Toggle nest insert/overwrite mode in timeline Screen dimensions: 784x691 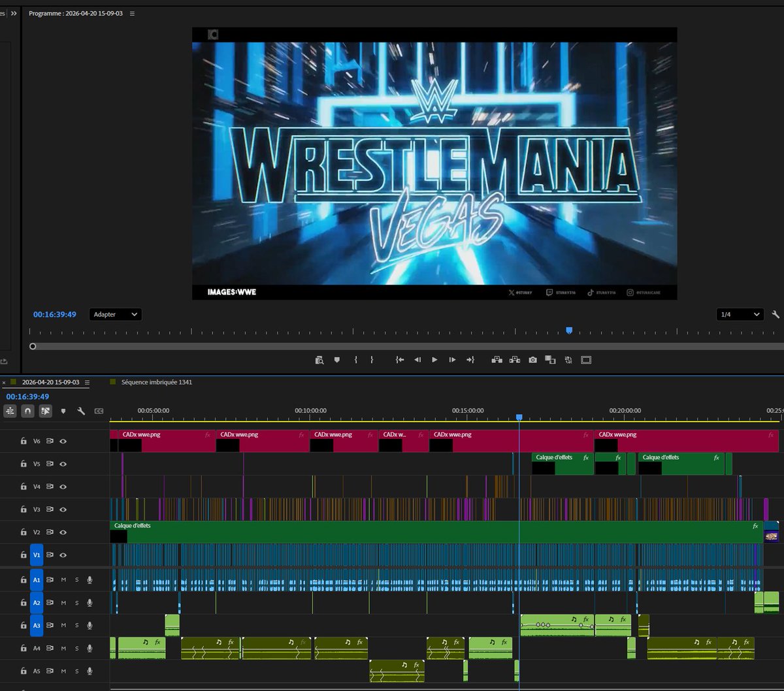(x=10, y=411)
